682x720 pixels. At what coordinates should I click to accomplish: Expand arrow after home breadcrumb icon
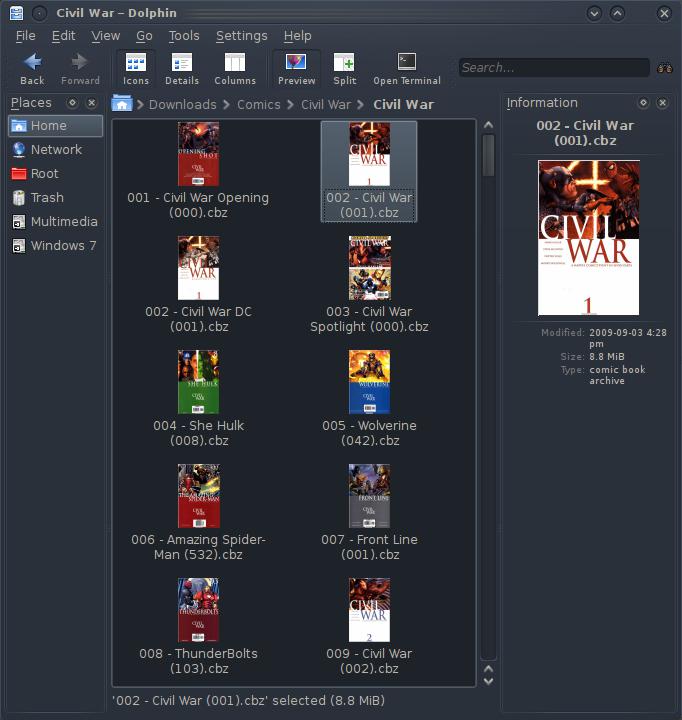141,105
